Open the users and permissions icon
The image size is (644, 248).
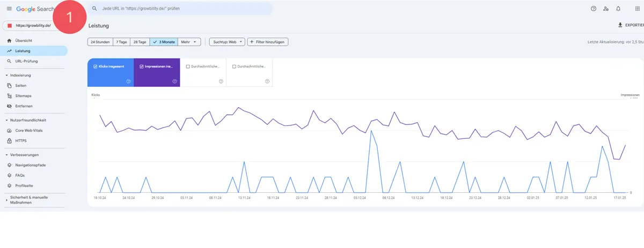(606, 9)
